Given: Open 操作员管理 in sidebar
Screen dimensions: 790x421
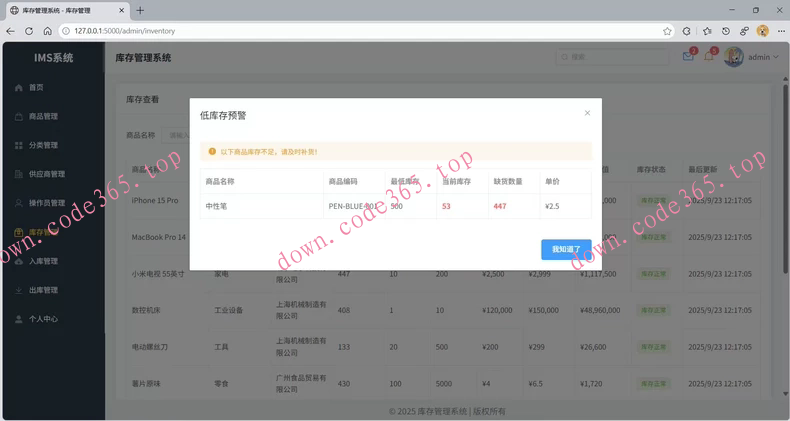Looking at the screenshot, I should 53,203.
